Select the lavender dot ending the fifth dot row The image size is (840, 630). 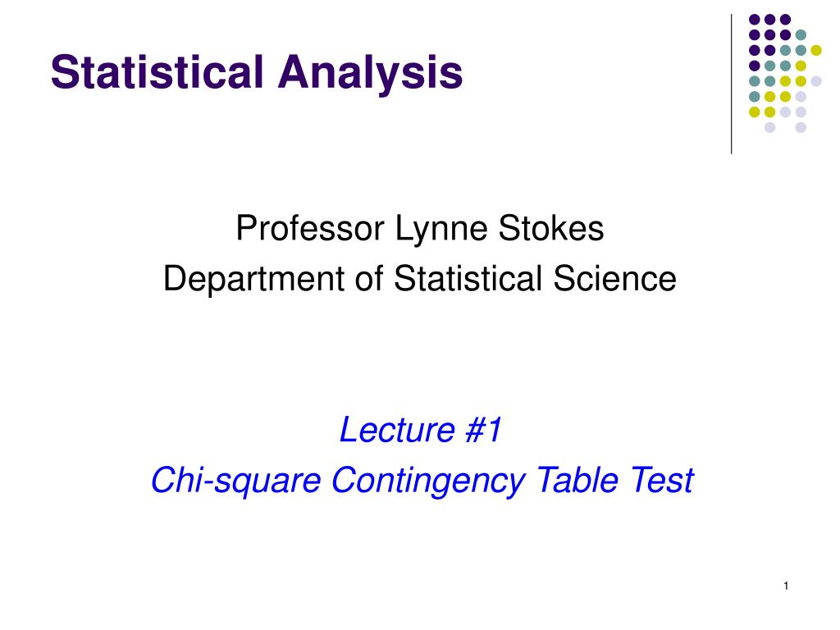click(816, 81)
